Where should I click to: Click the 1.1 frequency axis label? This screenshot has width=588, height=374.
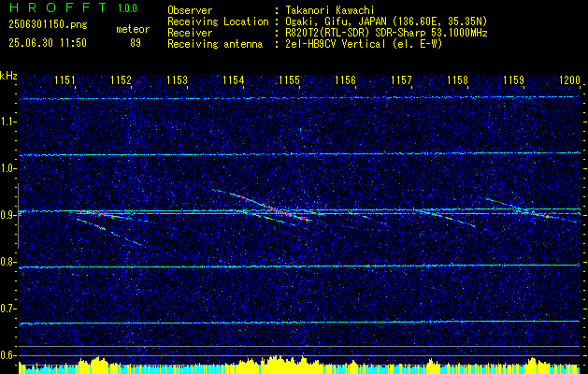click(7, 122)
